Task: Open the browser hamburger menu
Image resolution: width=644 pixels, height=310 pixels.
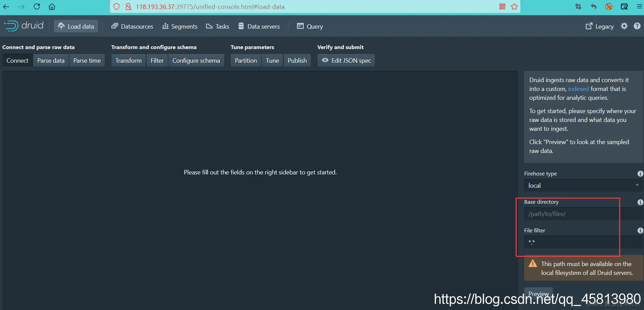Action: [640, 6]
